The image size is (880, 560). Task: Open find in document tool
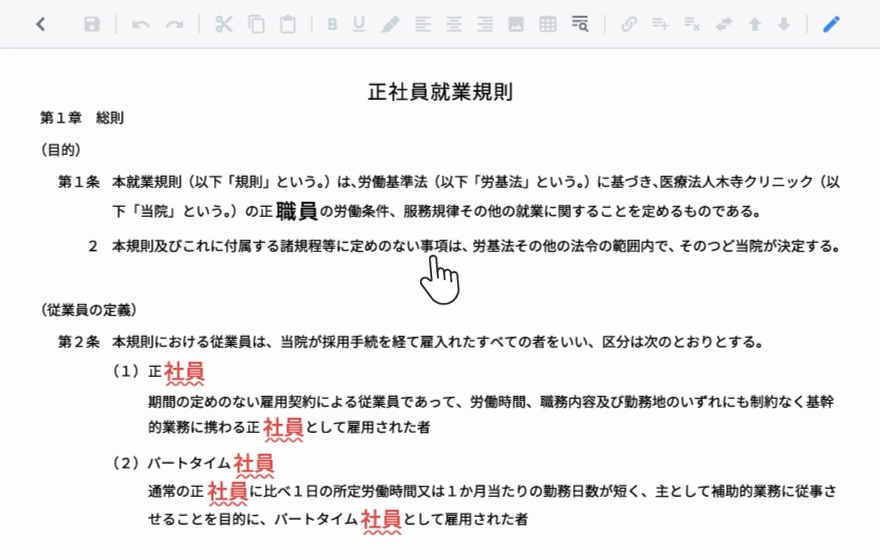coord(580,24)
